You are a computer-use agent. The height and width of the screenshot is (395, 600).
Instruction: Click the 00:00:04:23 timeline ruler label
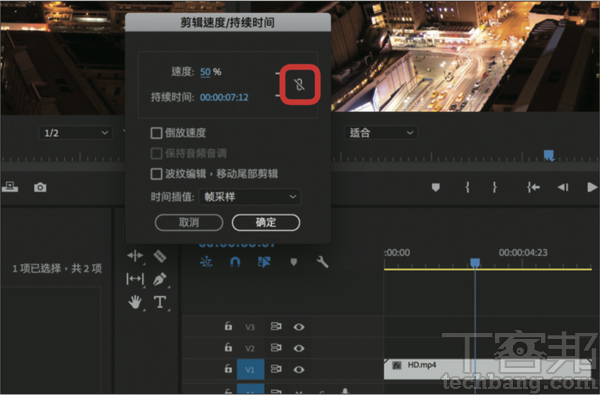click(x=523, y=253)
